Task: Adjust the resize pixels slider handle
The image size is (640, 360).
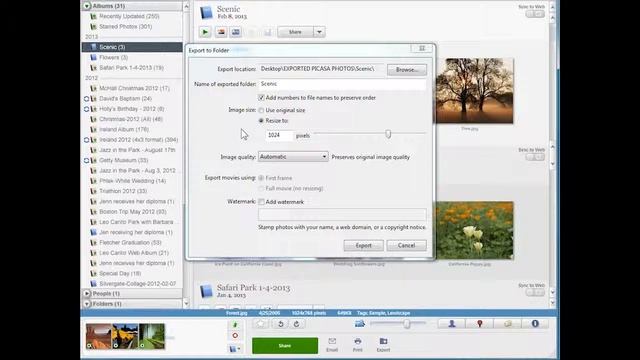Action: point(388,134)
